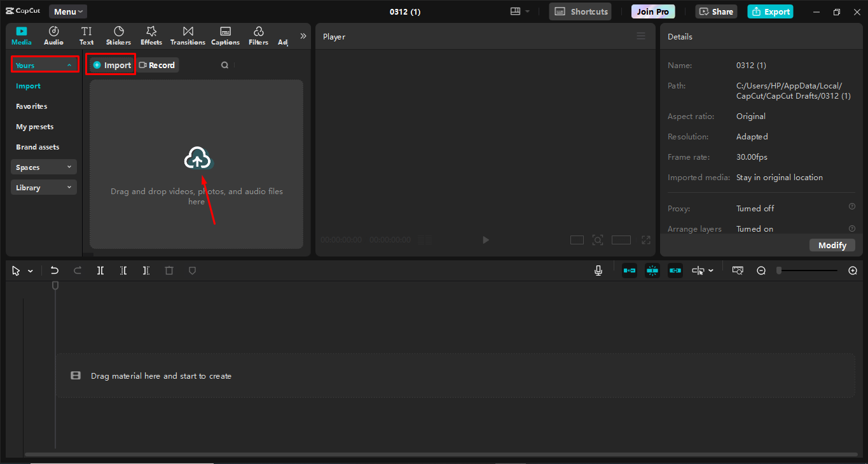This screenshot has height=464, width=868.
Task: Go to the Captions tab
Action: [x=225, y=35]
